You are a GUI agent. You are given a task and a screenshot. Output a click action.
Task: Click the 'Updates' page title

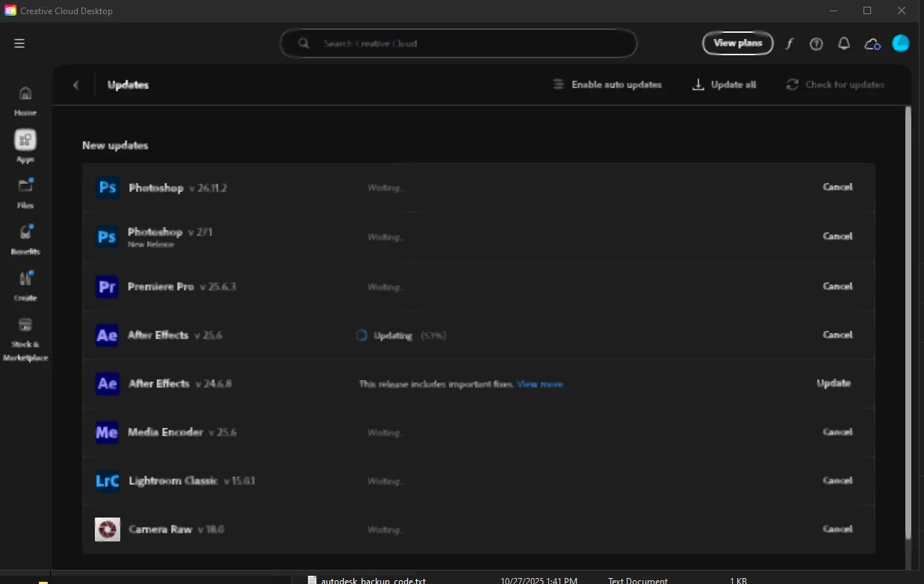point(128,85)
